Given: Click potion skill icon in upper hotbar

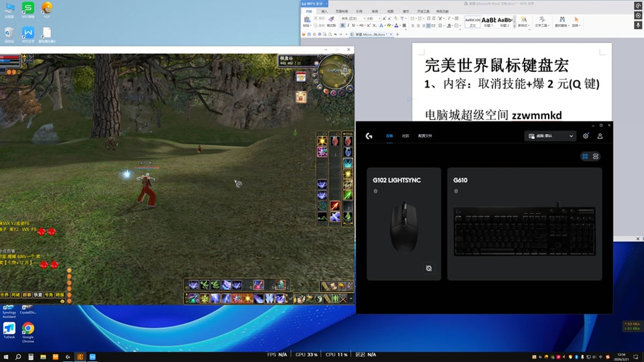Looking at the screenshot, I should tap(258, 284).
